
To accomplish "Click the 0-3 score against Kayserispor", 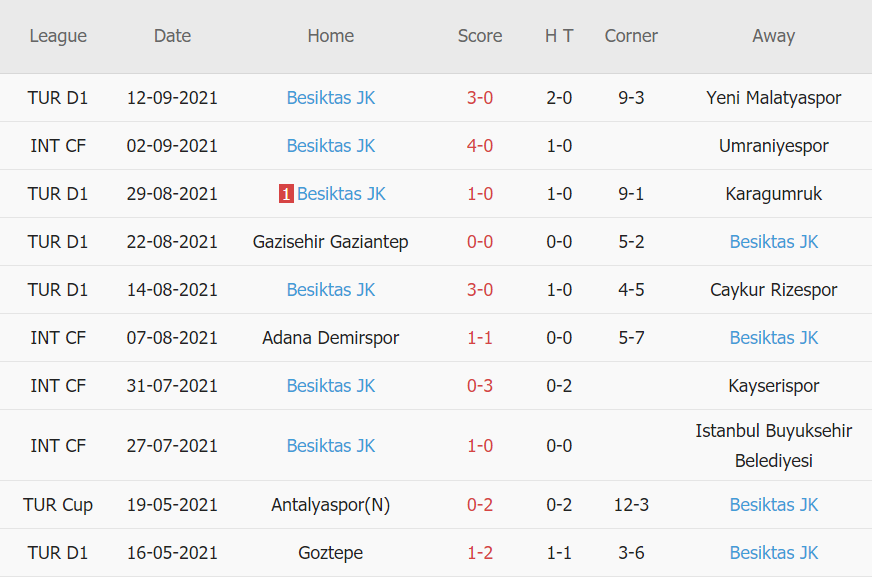I will (480, 386).
